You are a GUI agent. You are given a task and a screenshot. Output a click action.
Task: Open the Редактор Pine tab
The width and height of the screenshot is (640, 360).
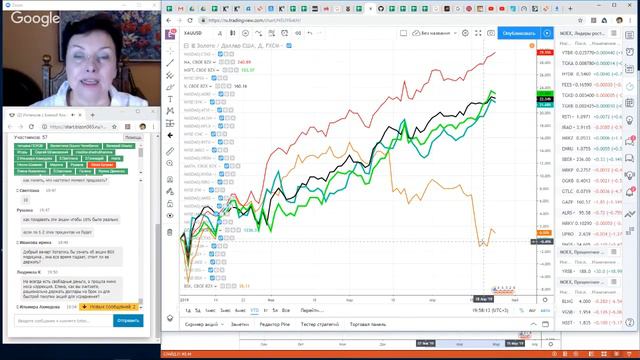[x=274, y=324]
